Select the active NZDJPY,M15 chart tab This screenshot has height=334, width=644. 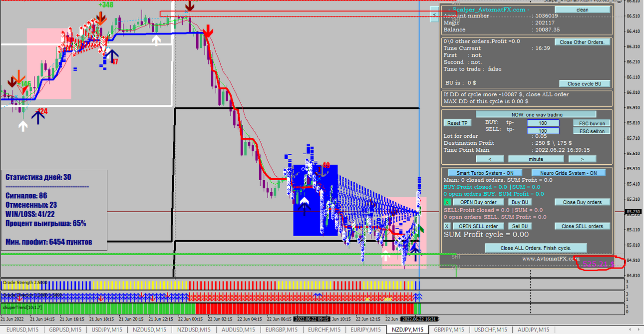pyautogui.click(x=408, y=330)
